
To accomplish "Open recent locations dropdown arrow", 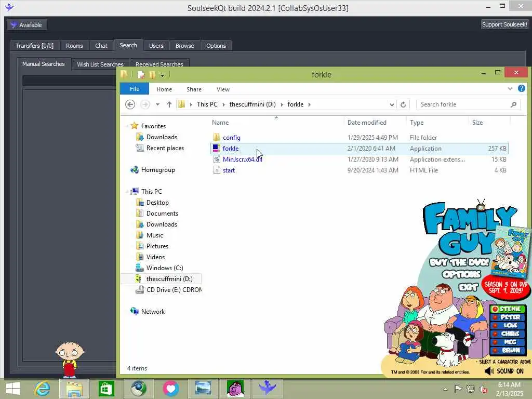I will tap(158, 104).
